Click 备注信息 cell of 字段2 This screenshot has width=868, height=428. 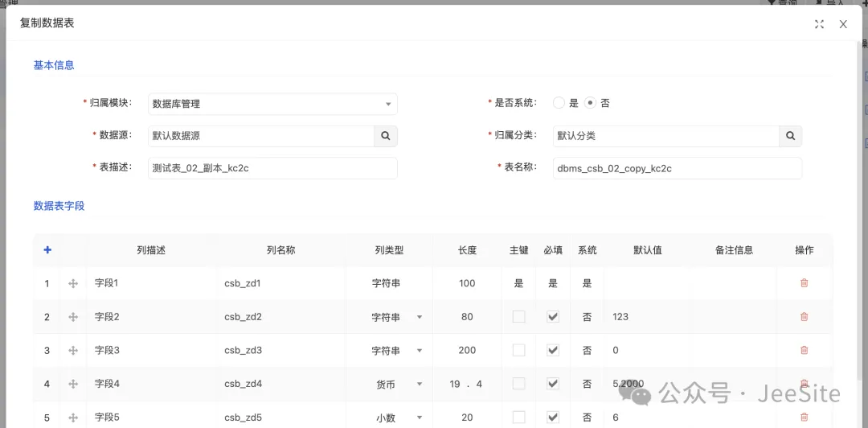coord(734,317)
